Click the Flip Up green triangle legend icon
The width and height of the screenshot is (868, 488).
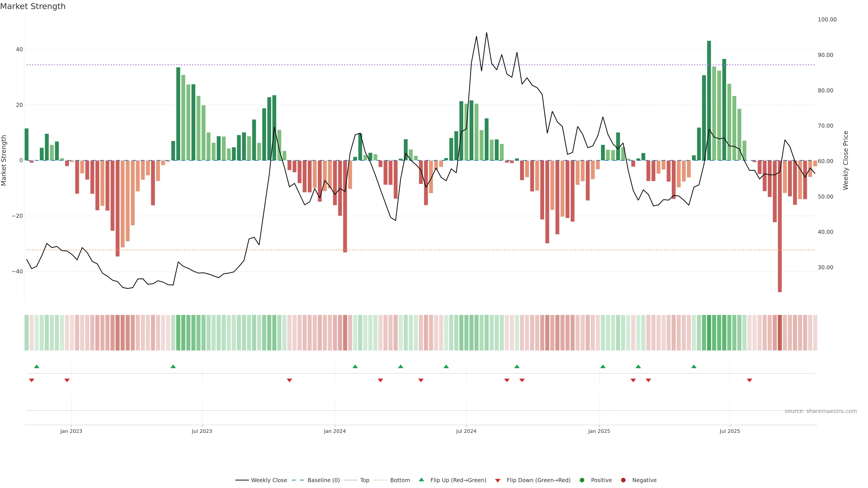coord(421,480)
